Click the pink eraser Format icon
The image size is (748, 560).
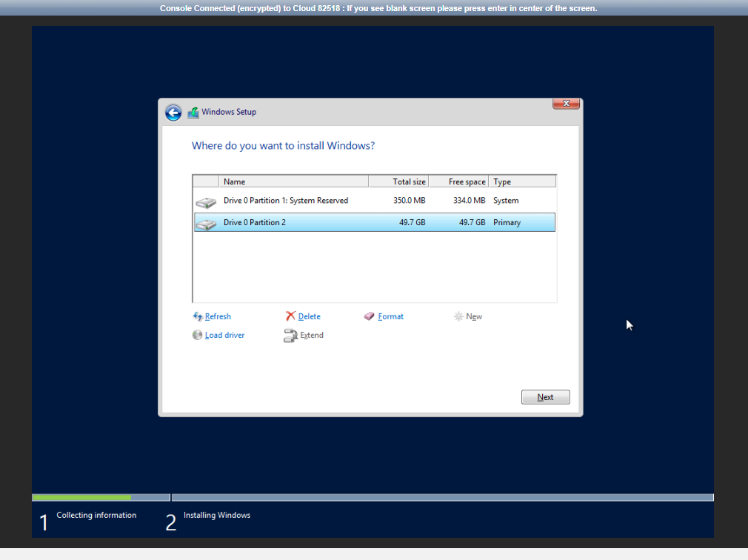[x=370, y=316]
